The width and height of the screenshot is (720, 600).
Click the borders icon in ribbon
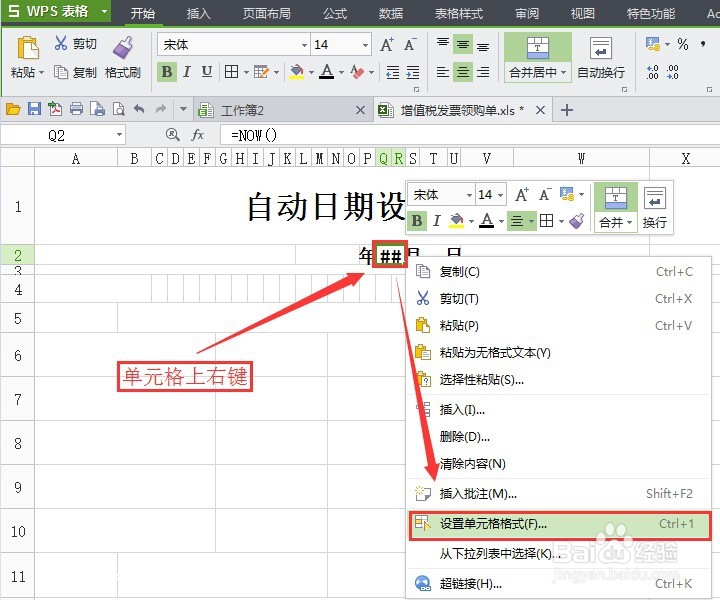(x=231, y=72)
